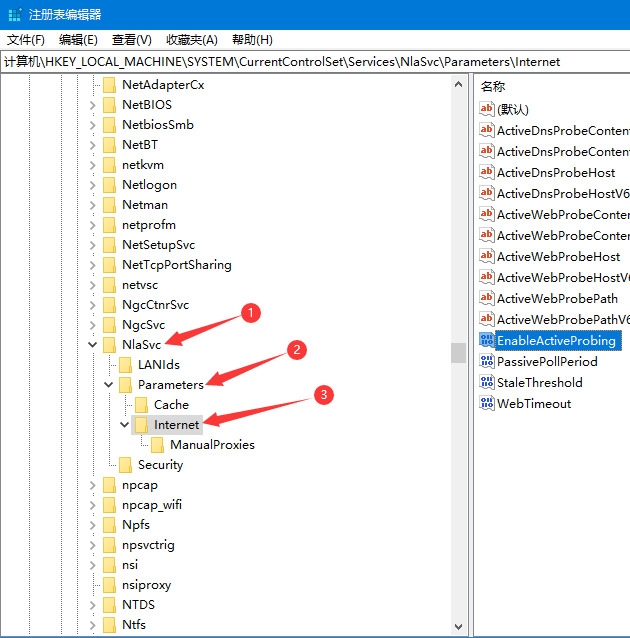Click the Cache folder icon
This screenshot has width=630, height=638.
click(x=142, y=405)
